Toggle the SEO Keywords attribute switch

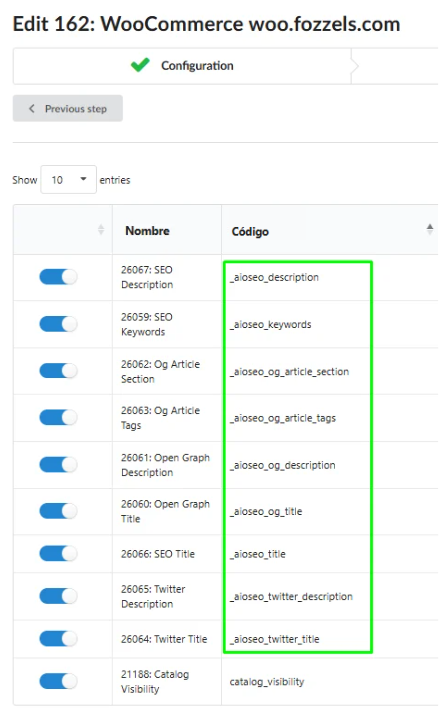click(58, 324)
